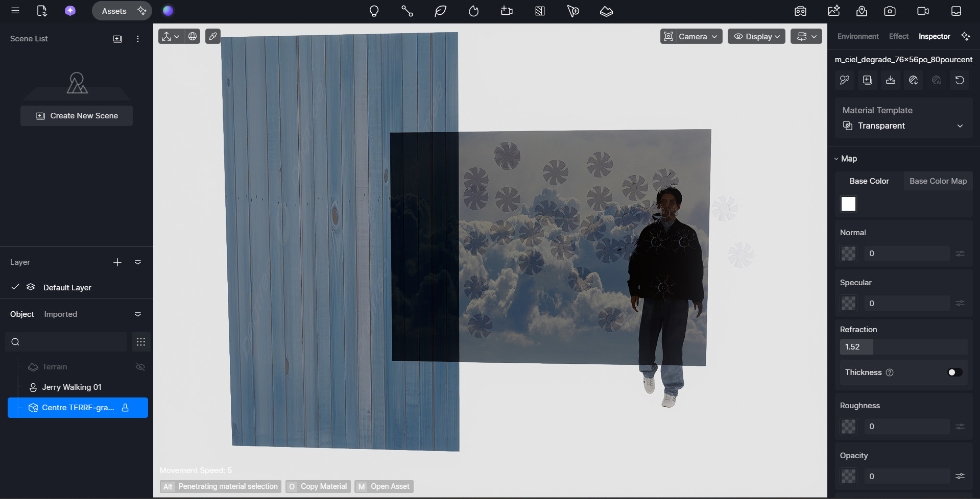Click the reset material icon in Inspector
The height and width of the screenshot is (499, 980).
(960, 80)
